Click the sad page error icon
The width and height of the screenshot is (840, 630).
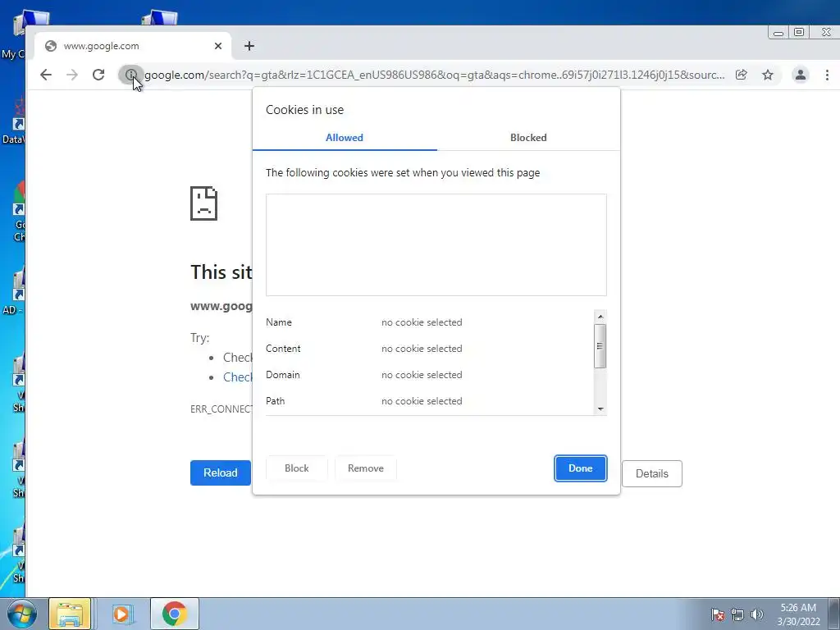[203, 203]
